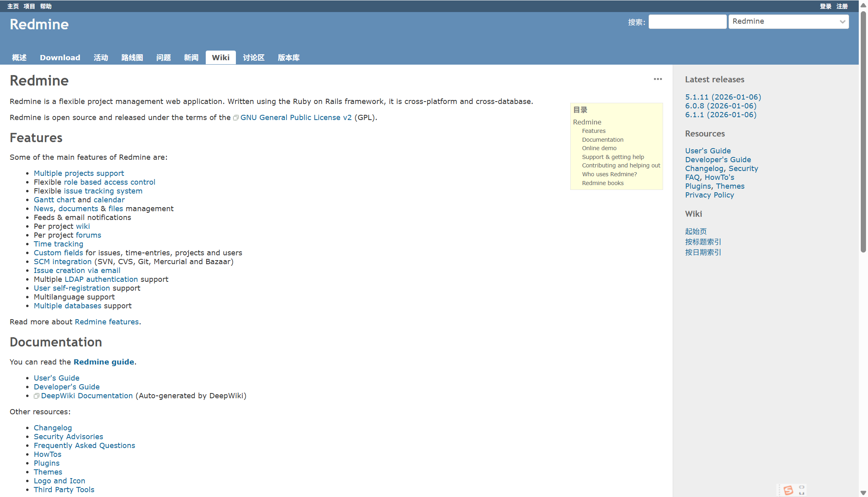Screen dimensions: 868x497
Task: Open the Gantt chart feature link
Action: (54, 200)
